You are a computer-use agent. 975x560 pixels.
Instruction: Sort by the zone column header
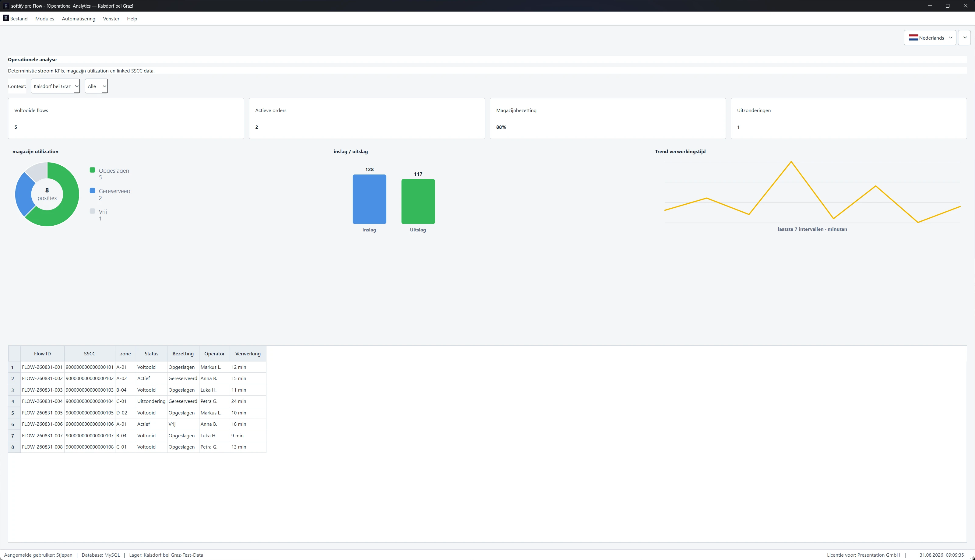tap(125, 354)
